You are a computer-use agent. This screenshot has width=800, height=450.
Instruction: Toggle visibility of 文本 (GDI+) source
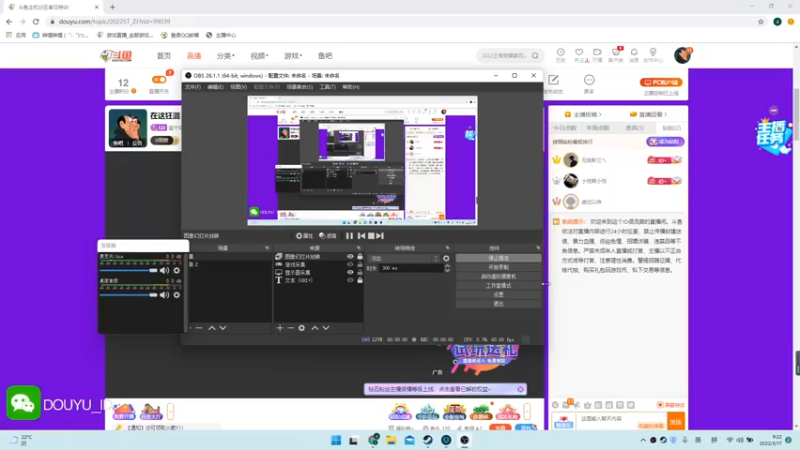(350, 280)
